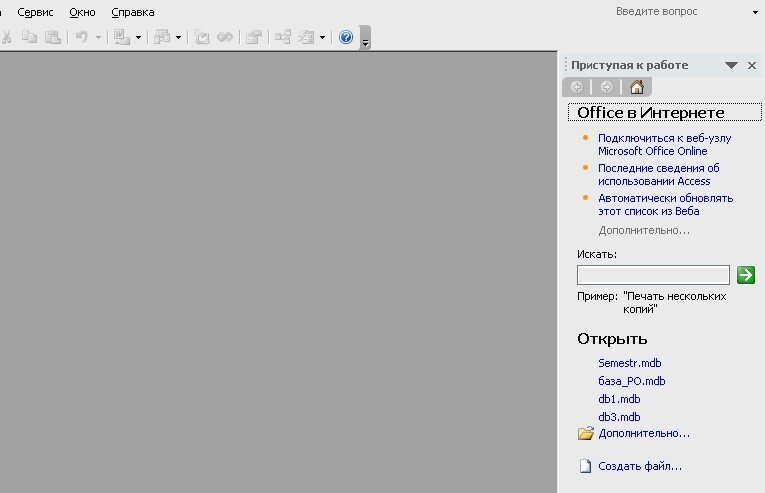The height and width of the screenshot is (493, 765).
Task: Click the task pane Forward arrow
Action: 606,87
